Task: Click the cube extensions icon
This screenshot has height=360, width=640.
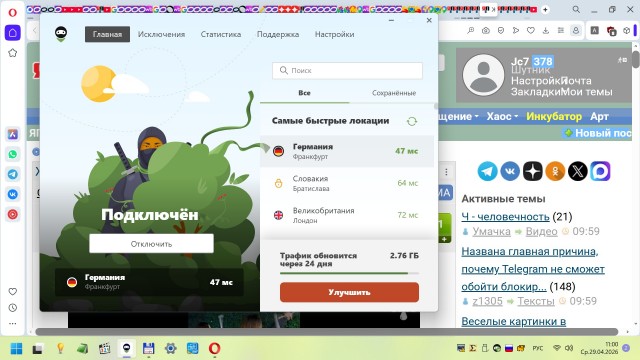Action: click(627, 31)
